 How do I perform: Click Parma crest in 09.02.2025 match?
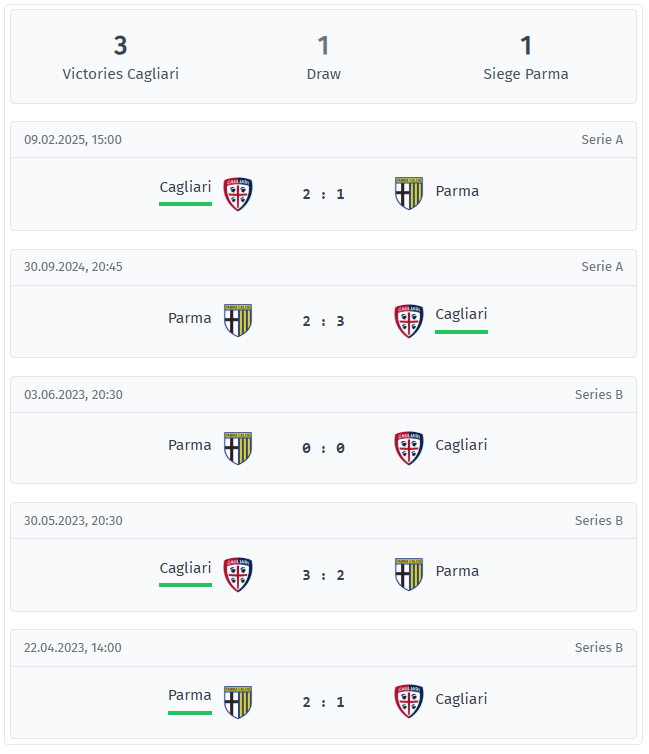click(409, 193)
